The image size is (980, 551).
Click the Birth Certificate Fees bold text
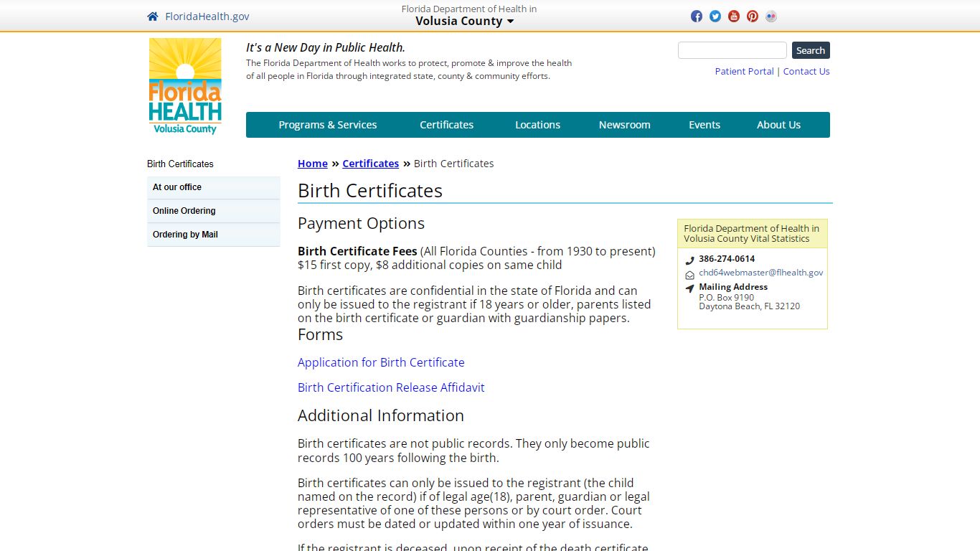357,251
